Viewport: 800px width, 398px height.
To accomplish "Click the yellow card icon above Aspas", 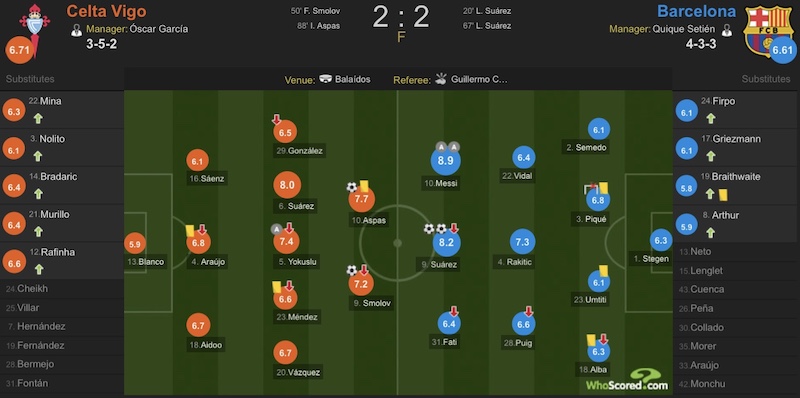I will [364, 186].
